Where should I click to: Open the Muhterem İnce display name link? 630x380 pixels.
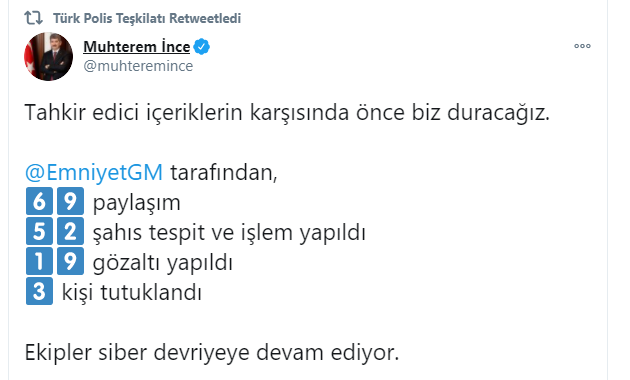point(137,47)
